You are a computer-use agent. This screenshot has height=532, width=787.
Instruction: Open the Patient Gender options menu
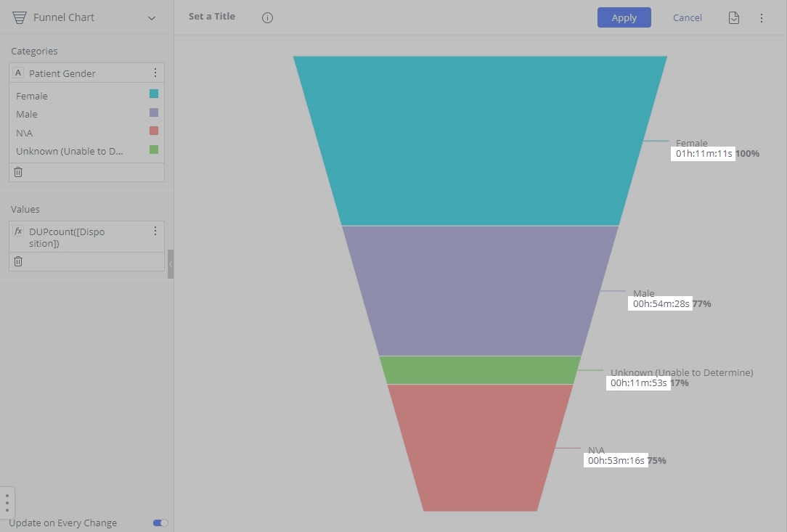point(155,73)
